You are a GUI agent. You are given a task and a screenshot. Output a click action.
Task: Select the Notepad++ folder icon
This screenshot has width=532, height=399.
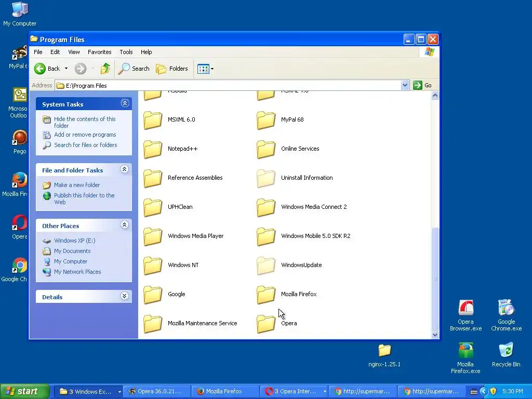(x=153, y=149)
